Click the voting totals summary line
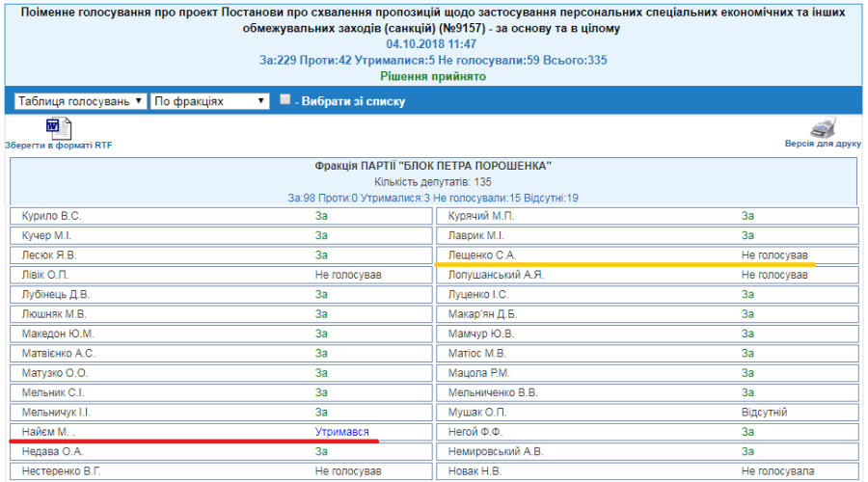The width and height of the screenshot is (868, 482). pos(432,60)
